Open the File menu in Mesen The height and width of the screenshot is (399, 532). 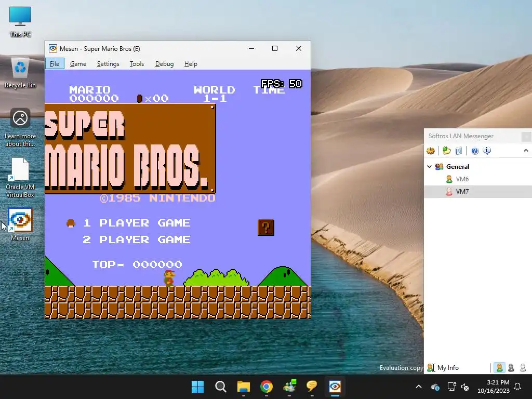[x=55, y=64]
